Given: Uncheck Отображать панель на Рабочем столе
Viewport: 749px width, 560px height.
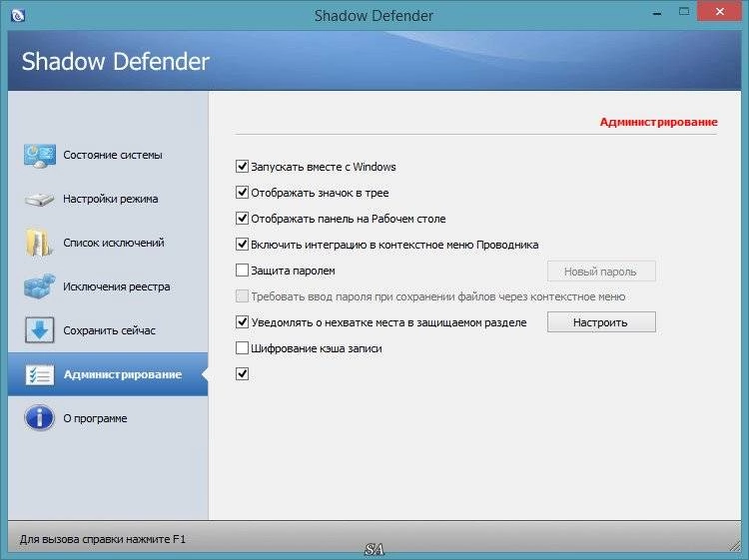Looking at the screenshot, I should click(x=243, y=219).
